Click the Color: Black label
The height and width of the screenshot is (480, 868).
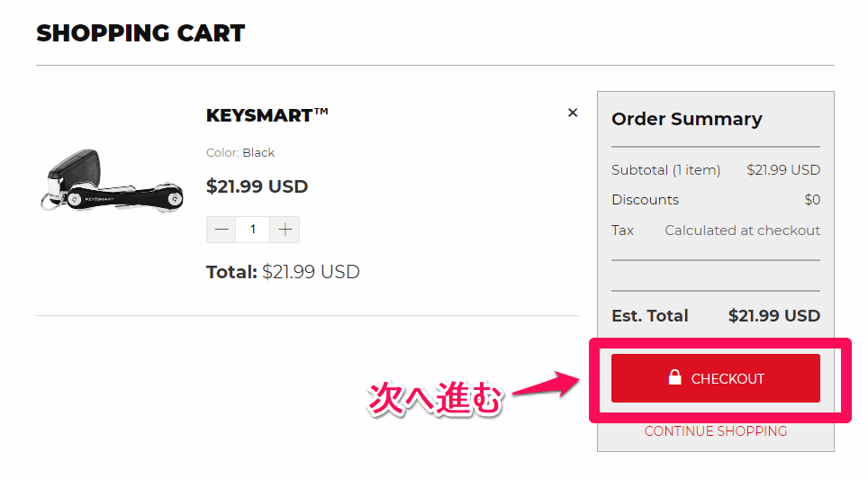240,153
